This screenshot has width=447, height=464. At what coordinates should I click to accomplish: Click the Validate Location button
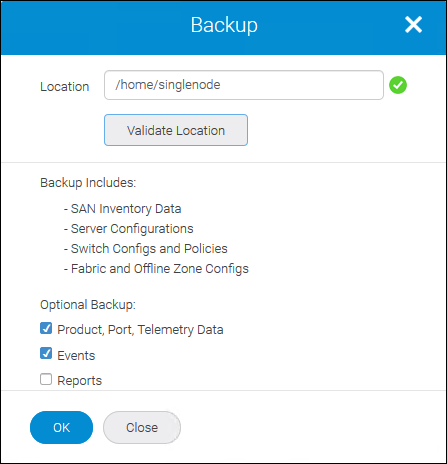176,130
